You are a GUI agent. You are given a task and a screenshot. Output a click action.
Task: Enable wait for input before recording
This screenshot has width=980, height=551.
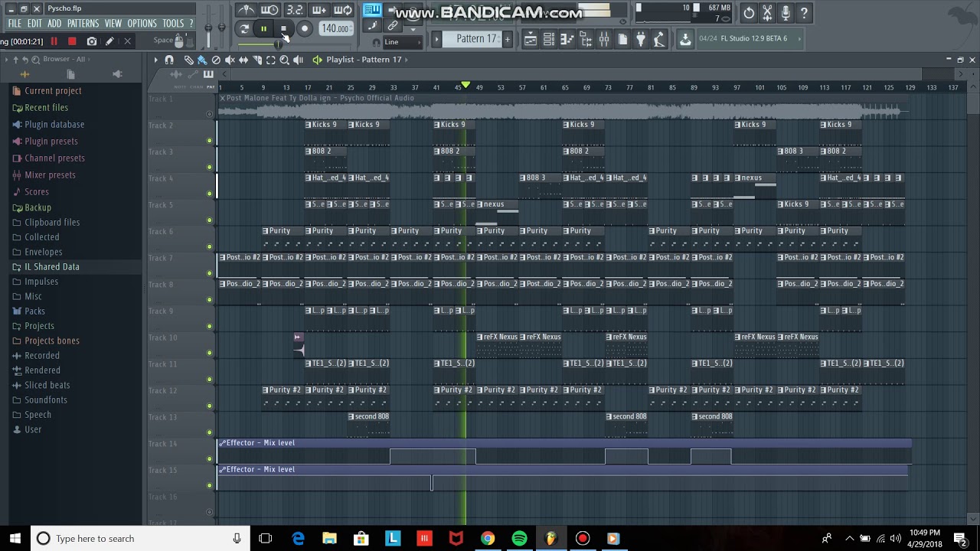[x=269, y=10]
